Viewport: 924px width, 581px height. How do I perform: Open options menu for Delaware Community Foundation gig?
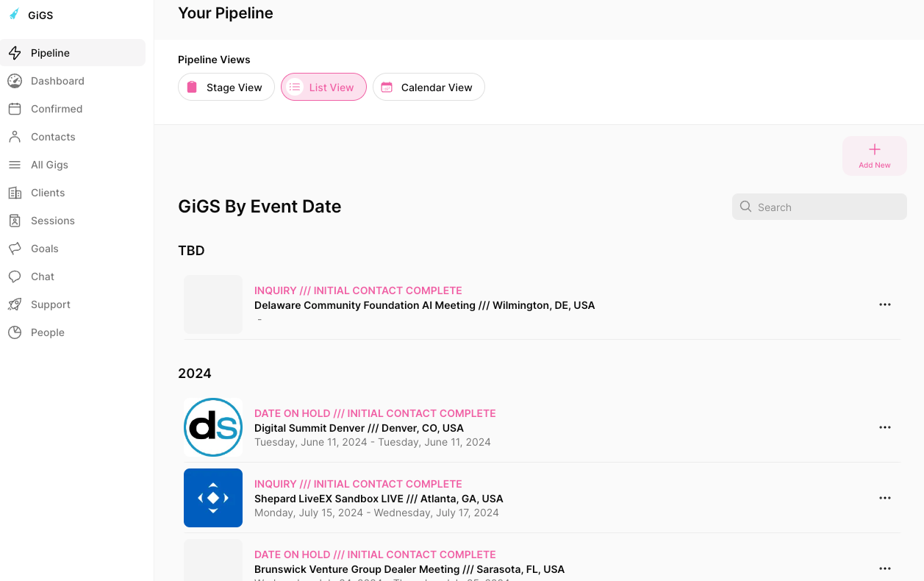[885, 304]
